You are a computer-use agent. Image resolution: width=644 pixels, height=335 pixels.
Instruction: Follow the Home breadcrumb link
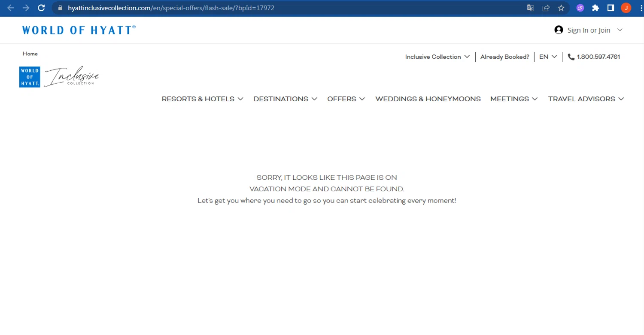30,54
